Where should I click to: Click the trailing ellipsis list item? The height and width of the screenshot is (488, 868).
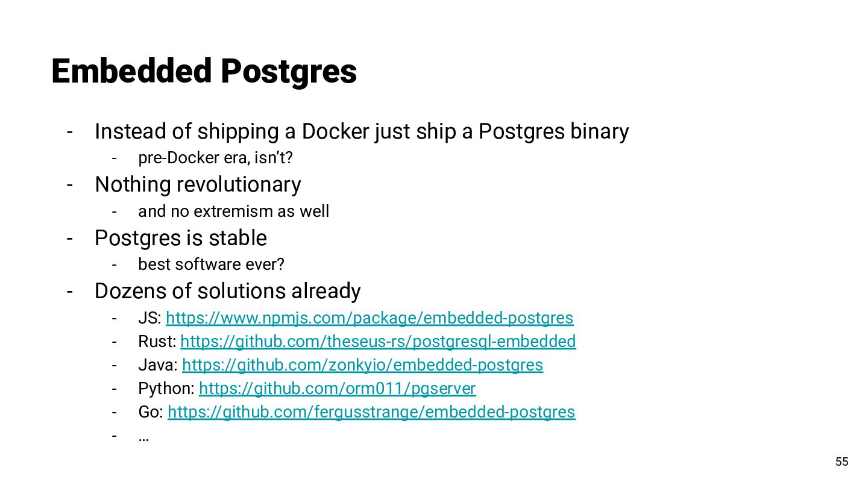(143, 436)
